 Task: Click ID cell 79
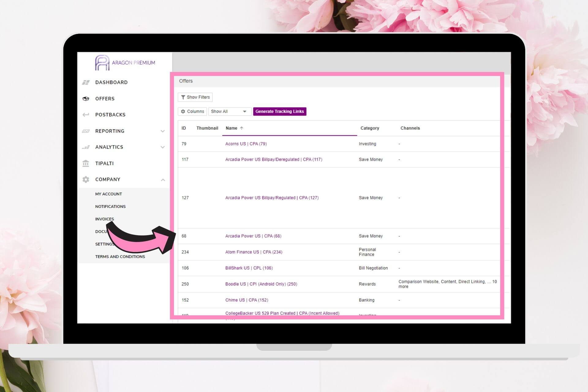click(x=184, y=144)
